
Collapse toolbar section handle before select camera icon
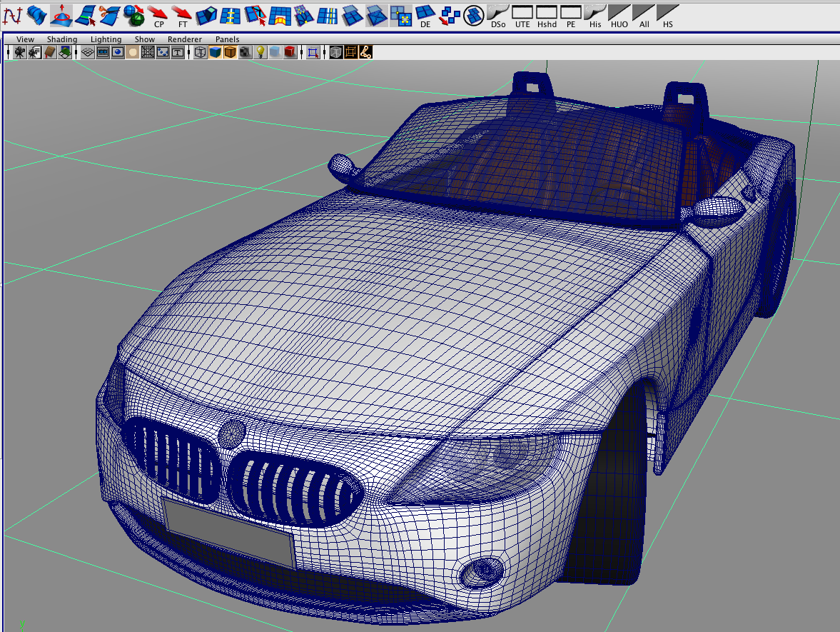(x=8, y=52)
